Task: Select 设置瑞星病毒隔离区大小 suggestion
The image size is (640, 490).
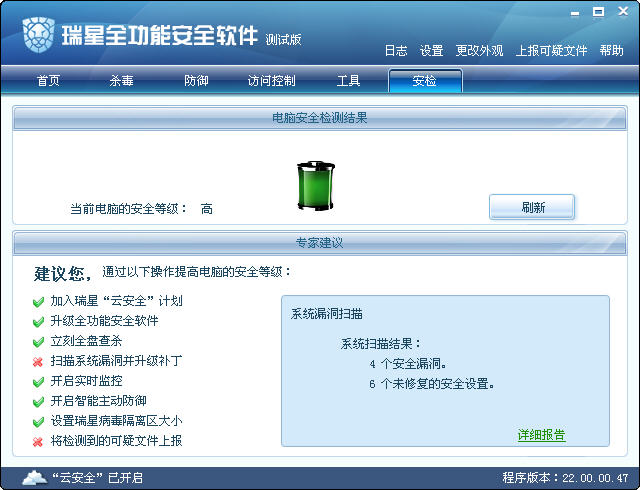Action: 116,421
